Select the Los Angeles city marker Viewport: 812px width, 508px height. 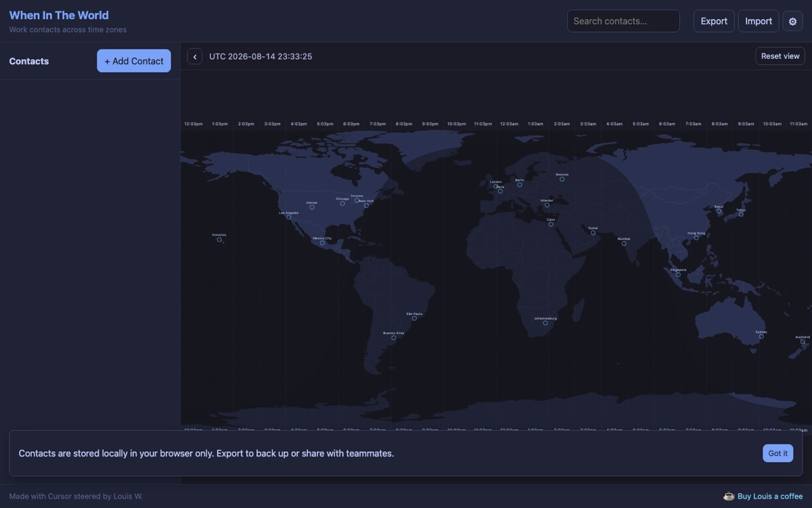pyautogui.click(x=289, y=217)
